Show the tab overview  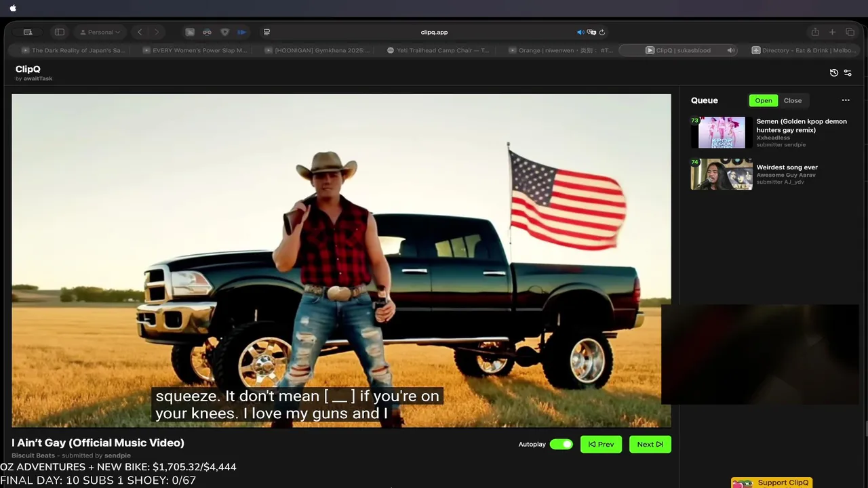(850, 32)
